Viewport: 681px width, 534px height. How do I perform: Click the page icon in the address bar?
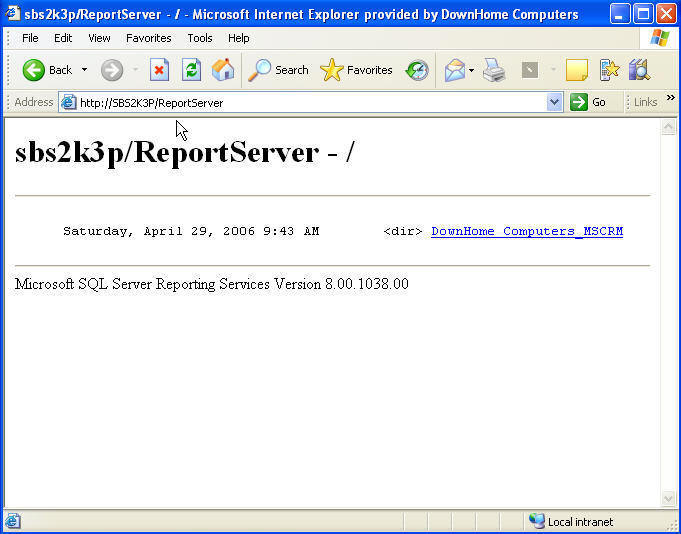69,102
